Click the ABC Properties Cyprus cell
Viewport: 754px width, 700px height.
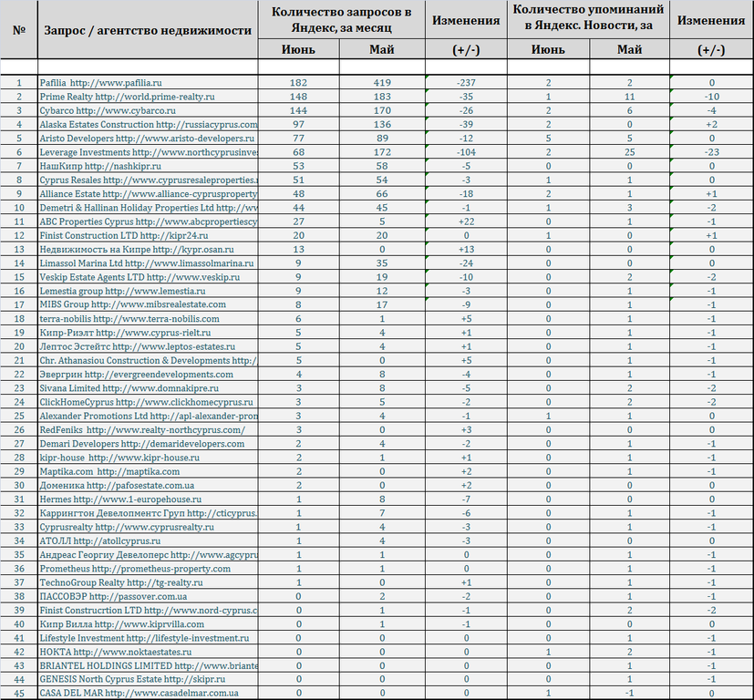coord(148,221)
